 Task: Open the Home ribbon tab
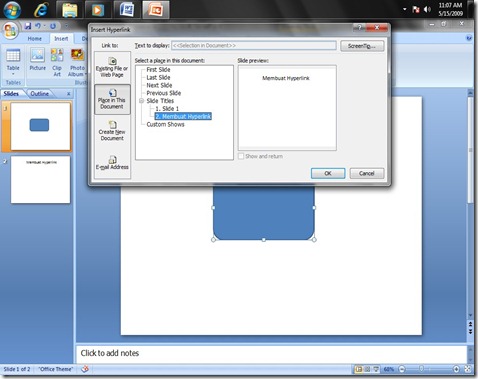pyautogui.click(x=35, y=39)
